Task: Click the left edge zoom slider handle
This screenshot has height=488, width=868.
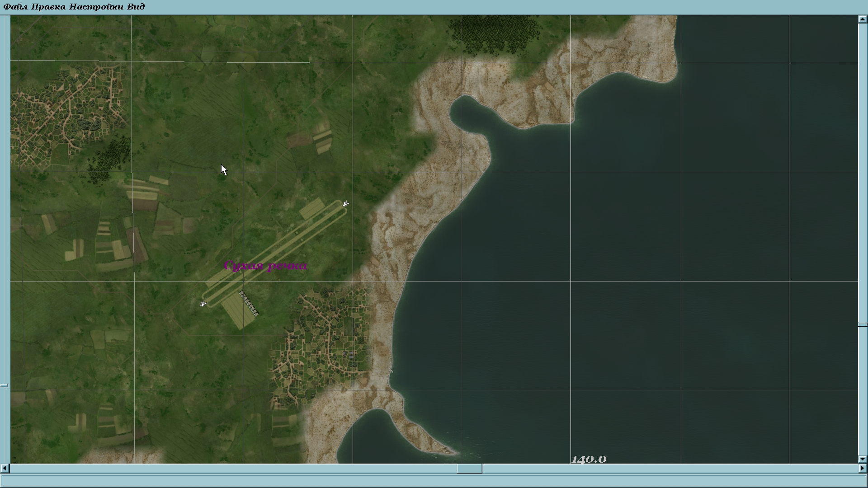Action: point(4,385)
